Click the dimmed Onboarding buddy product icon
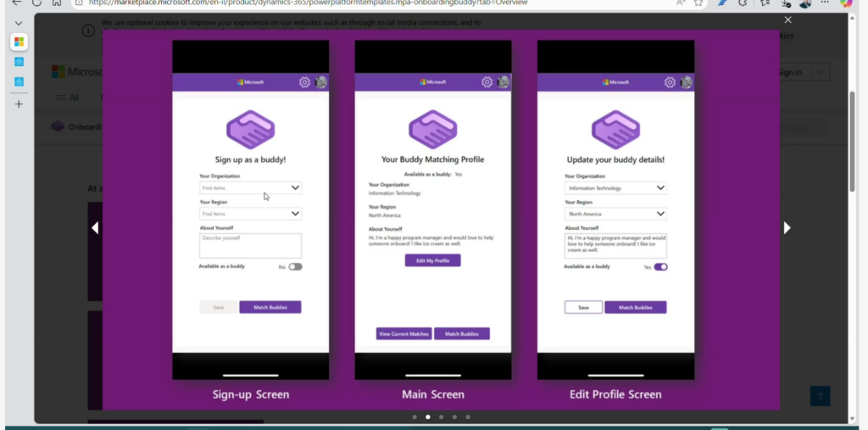The image size is (868, 430). tap(58, 126)
